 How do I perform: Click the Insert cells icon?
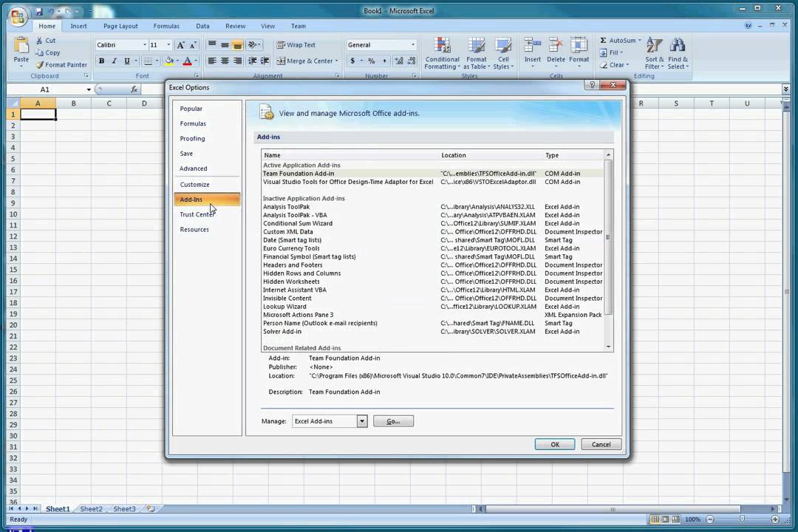[x=532, y=46]
